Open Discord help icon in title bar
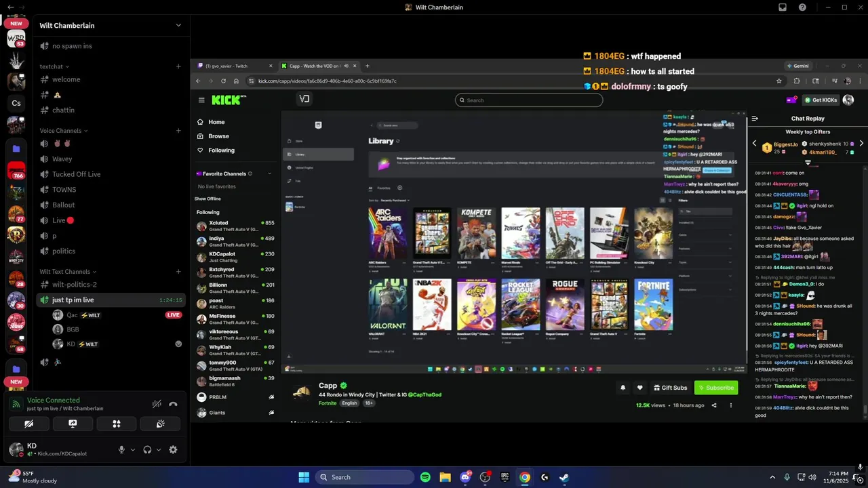This screenshot has height=488, width=868. click(x=803, y=7)
